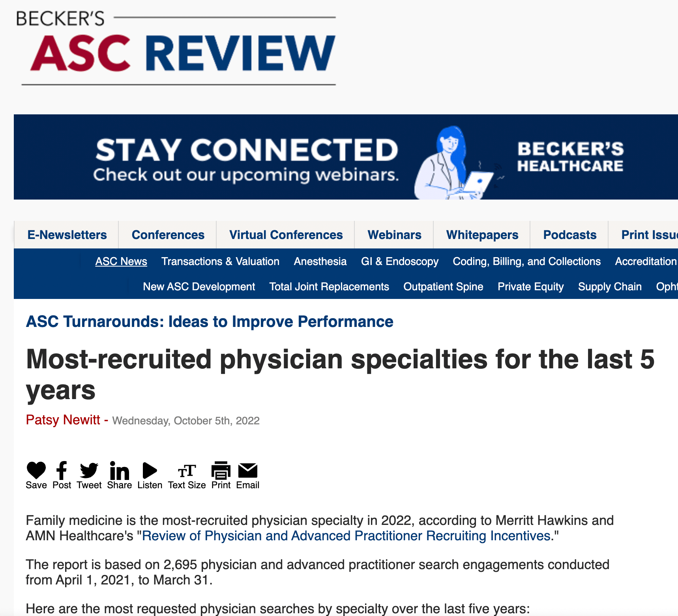
Task: Print the article with printer icon
Action: pyautogui.click(x=221, y=470)
